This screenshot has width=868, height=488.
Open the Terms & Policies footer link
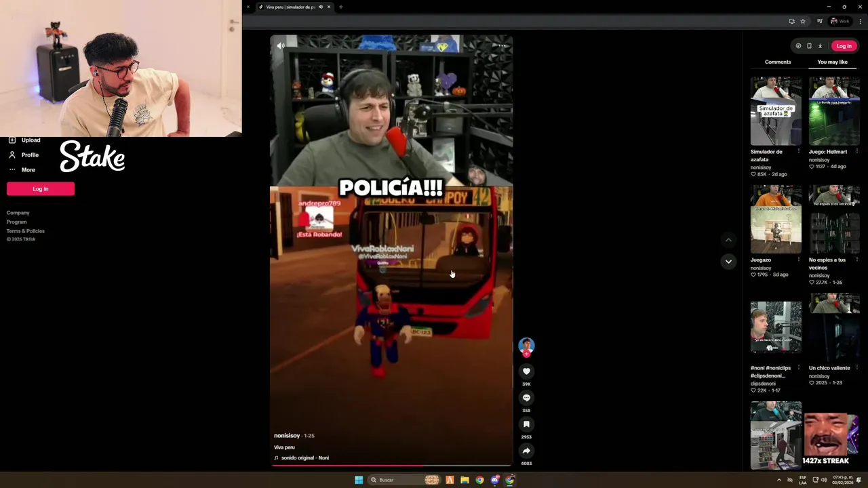[x=26, y=231]
